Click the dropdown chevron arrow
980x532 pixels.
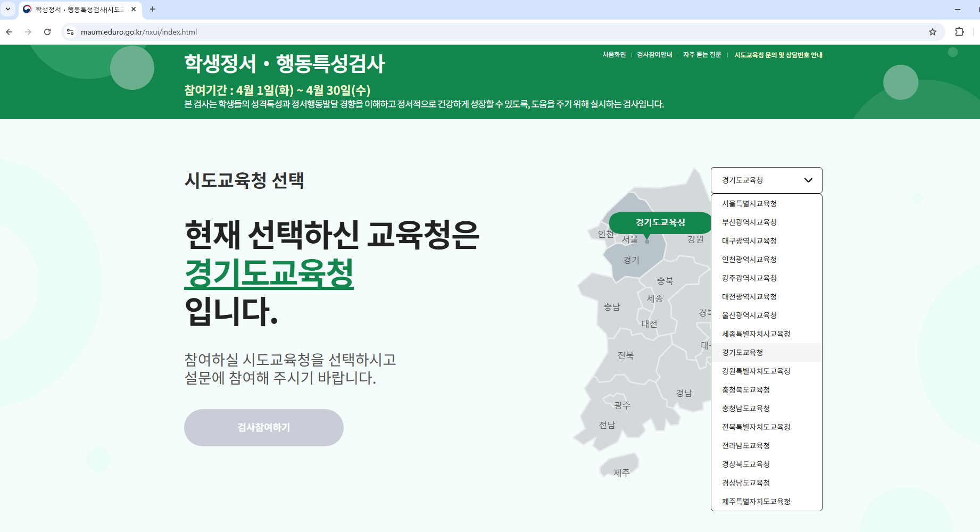808,180
